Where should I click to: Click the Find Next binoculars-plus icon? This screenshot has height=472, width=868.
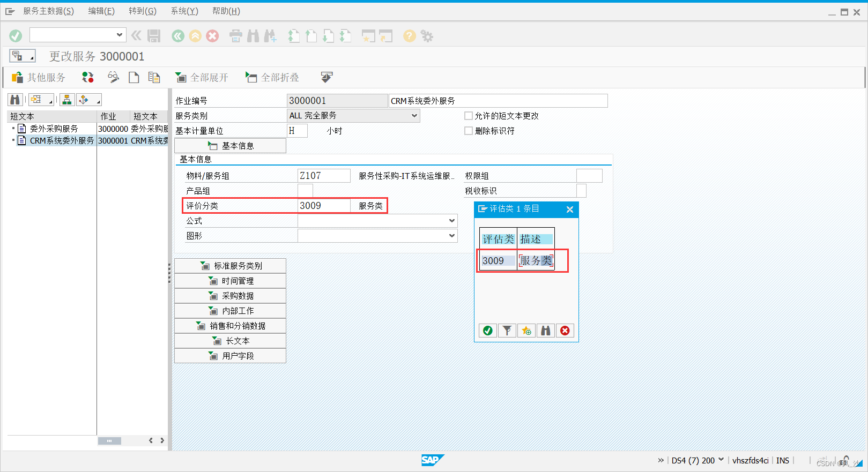click(270, 36)
